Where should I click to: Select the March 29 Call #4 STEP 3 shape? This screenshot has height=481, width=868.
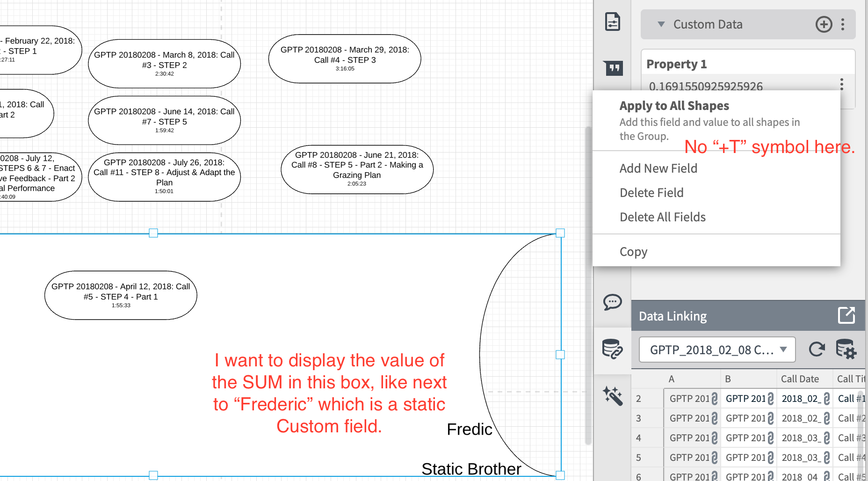click(345, 59)
